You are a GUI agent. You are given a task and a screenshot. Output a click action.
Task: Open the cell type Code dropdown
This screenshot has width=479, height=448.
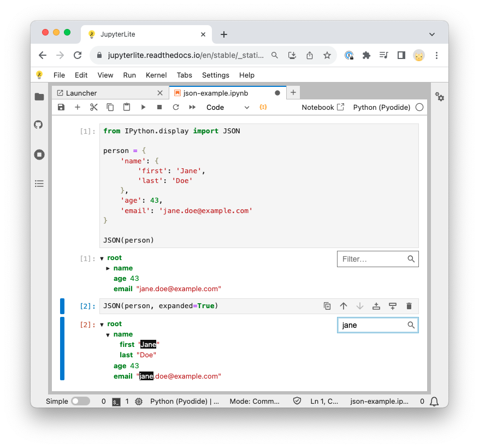click(228, 107)
